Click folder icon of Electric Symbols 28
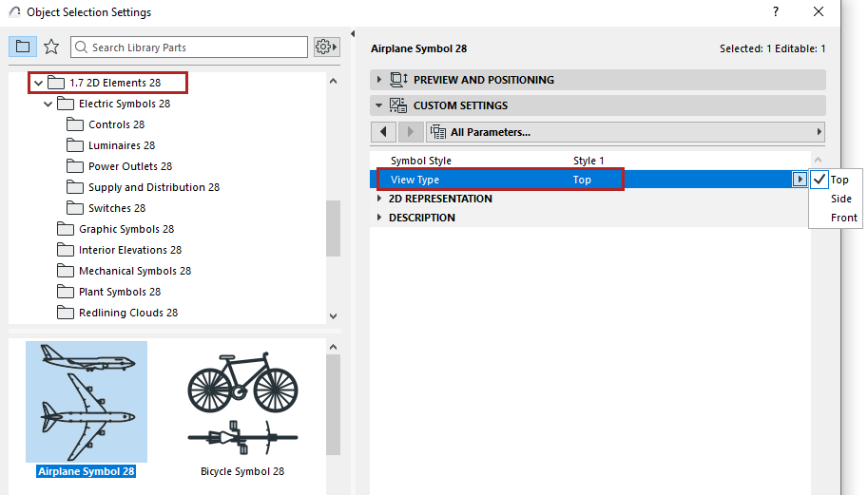 [x=66, y=104]
